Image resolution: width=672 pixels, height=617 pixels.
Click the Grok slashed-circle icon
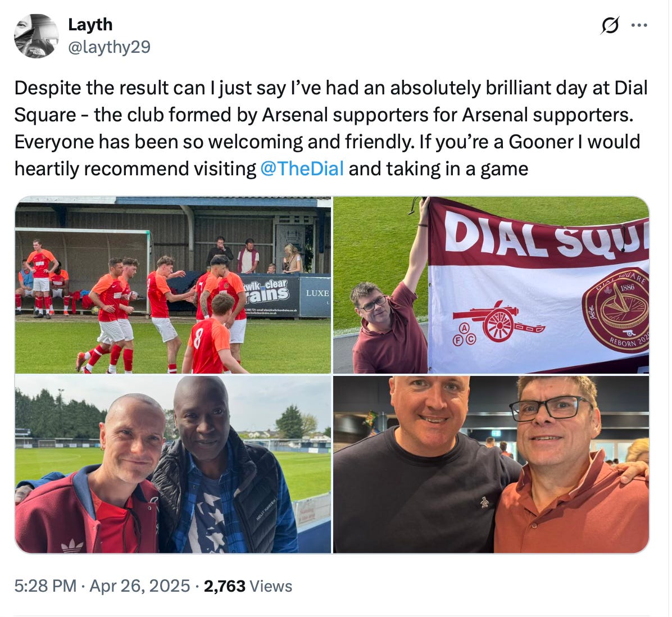[x=610, y=25]
